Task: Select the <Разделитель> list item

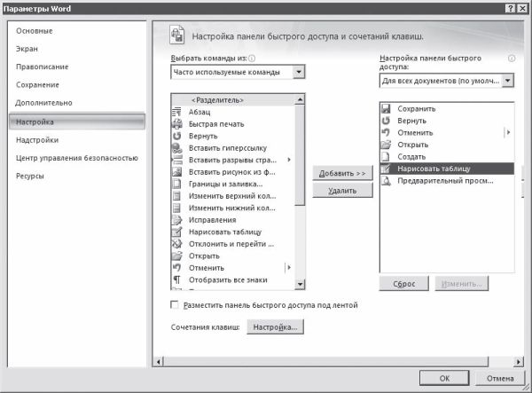Action: 233,100
